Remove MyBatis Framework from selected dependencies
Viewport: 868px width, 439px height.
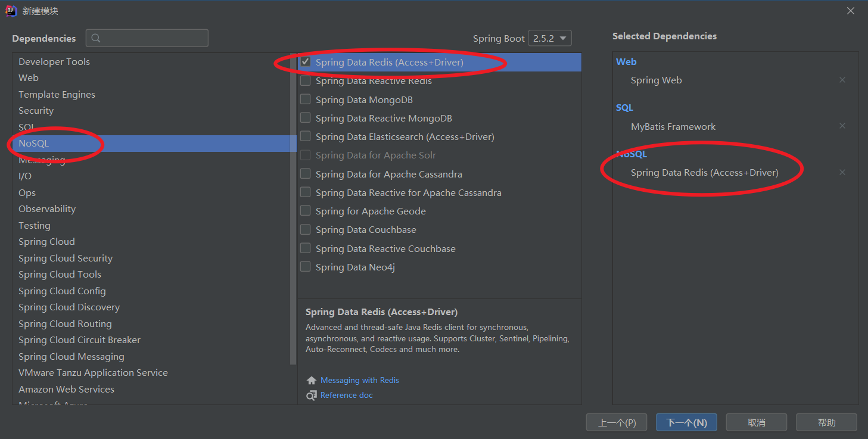coord(842,126)
